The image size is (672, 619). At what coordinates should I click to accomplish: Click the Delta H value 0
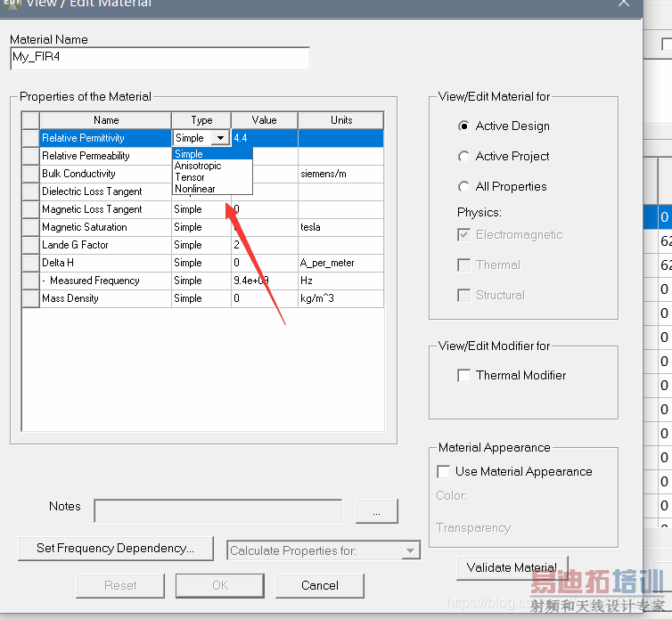click(265, 263)
